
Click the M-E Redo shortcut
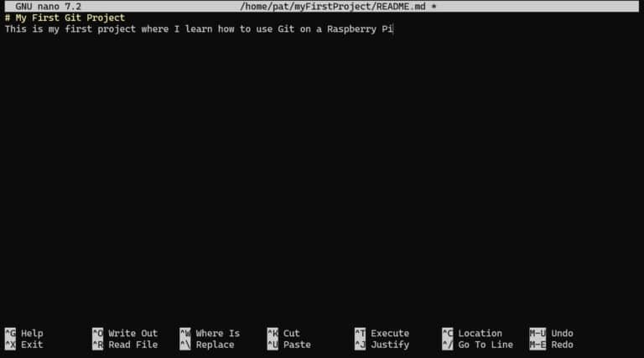551,345
